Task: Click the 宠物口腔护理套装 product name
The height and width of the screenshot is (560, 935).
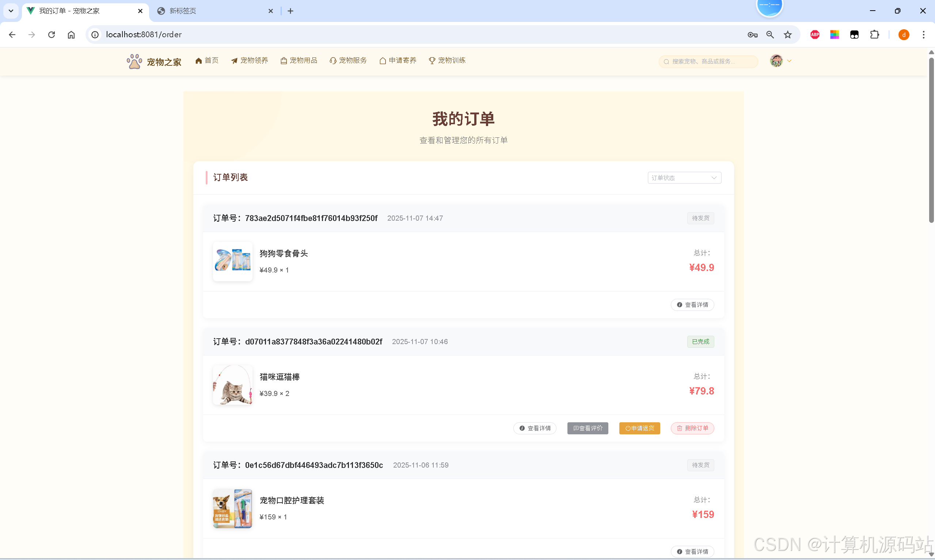Action: 292,500
